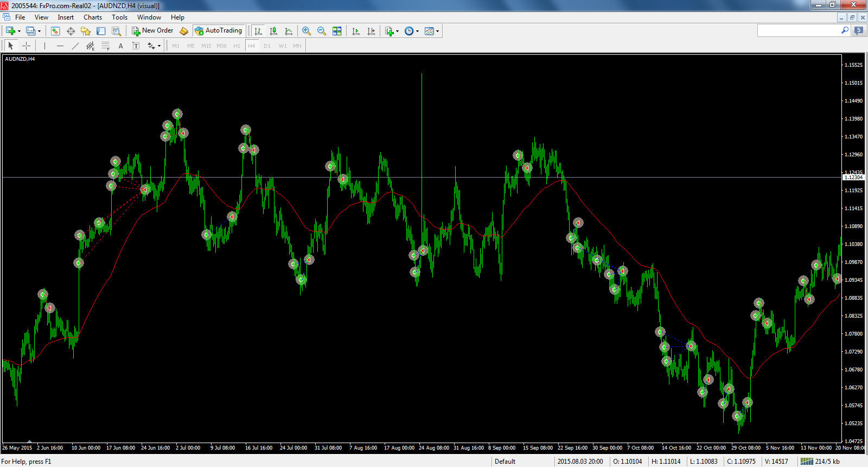The image size is (868, 467).
Task: Open the Tools menu
Action: (x=119, y=17)
